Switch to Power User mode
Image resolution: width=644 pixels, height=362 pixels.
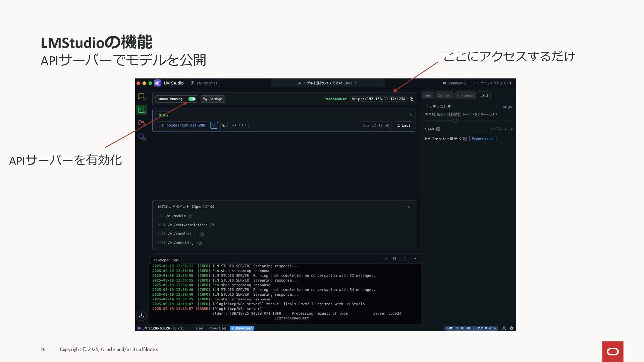tap(217, 328)
